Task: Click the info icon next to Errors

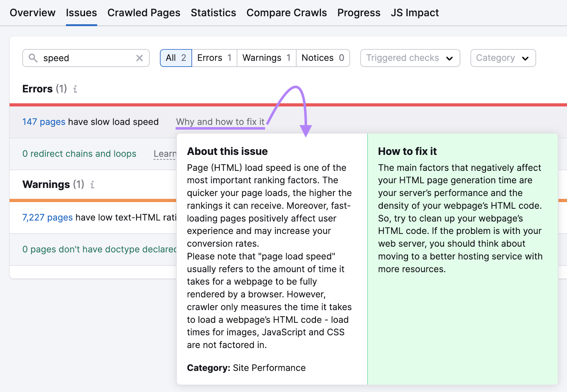Action: [75, 89]
